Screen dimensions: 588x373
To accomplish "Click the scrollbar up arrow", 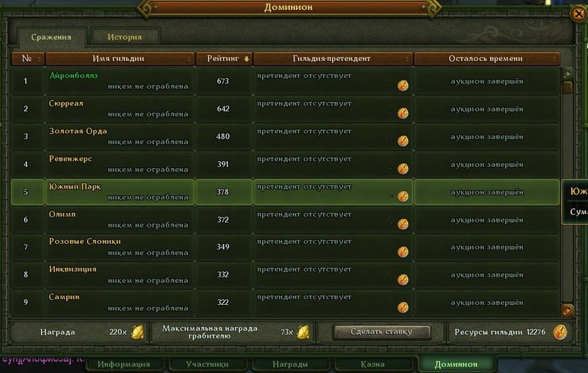I will pos(567,74).
